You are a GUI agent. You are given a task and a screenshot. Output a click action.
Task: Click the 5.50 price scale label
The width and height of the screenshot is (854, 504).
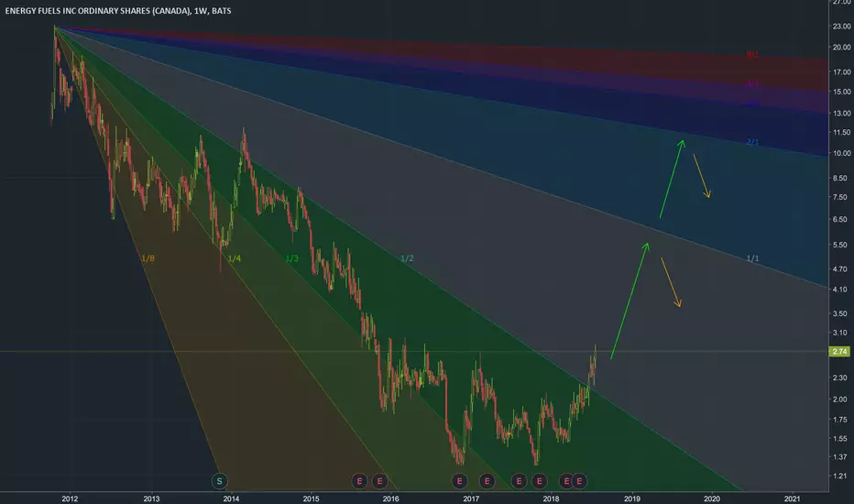coord(839,246)
